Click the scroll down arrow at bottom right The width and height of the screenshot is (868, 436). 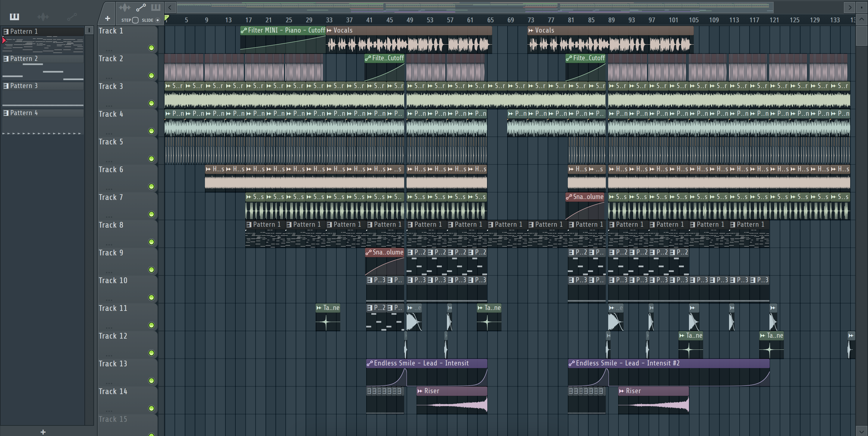(862, 431)
